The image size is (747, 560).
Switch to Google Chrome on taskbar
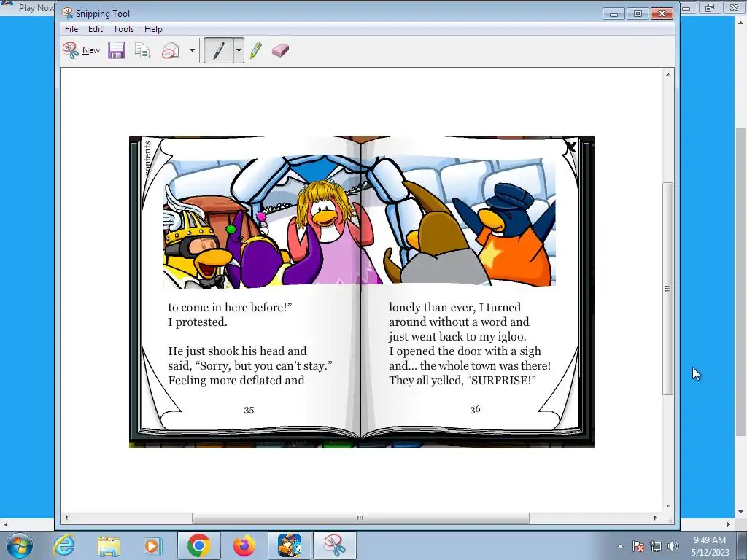click(198, 545)
